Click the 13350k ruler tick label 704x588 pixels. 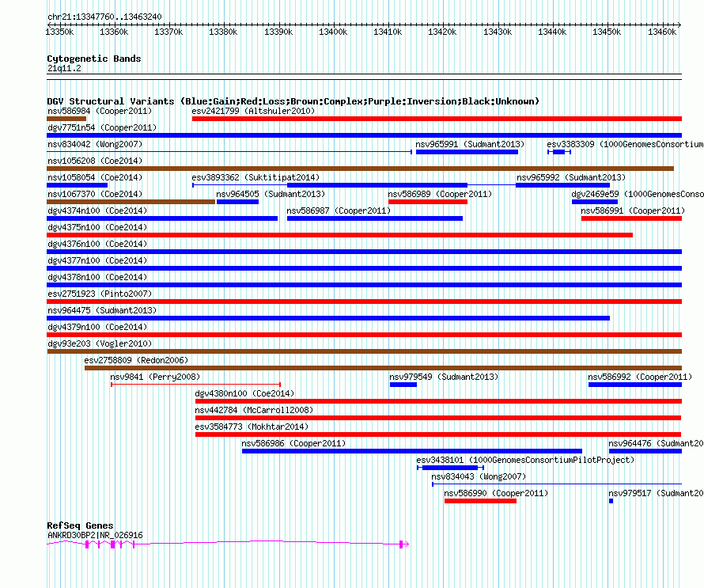(x=59, y=32)
